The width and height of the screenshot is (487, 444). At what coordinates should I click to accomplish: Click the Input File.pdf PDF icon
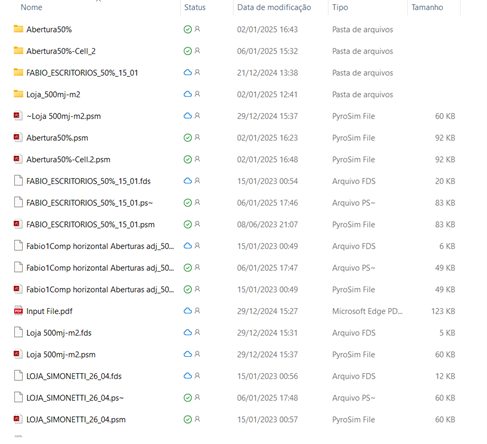(x=18, y=311)
